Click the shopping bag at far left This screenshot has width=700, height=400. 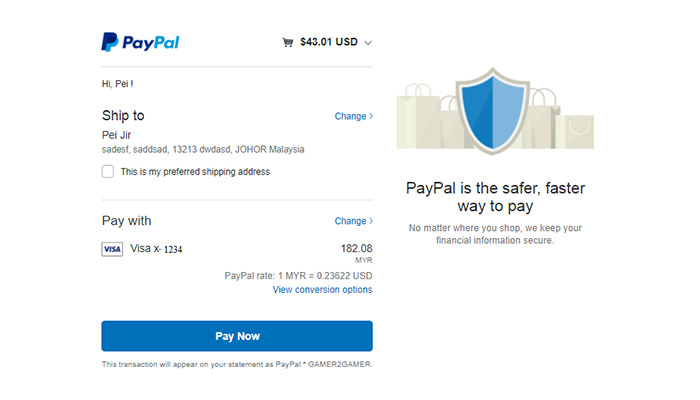(417, 116)
